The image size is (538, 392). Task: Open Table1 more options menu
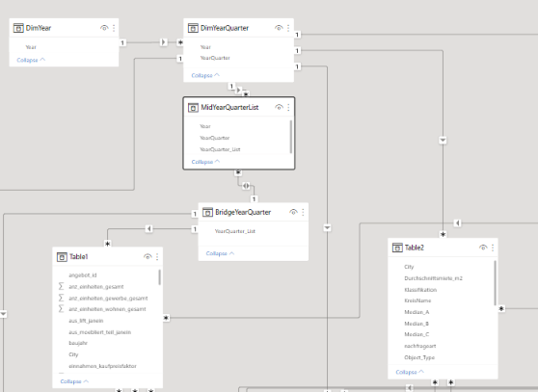click(x=157, y=257)
